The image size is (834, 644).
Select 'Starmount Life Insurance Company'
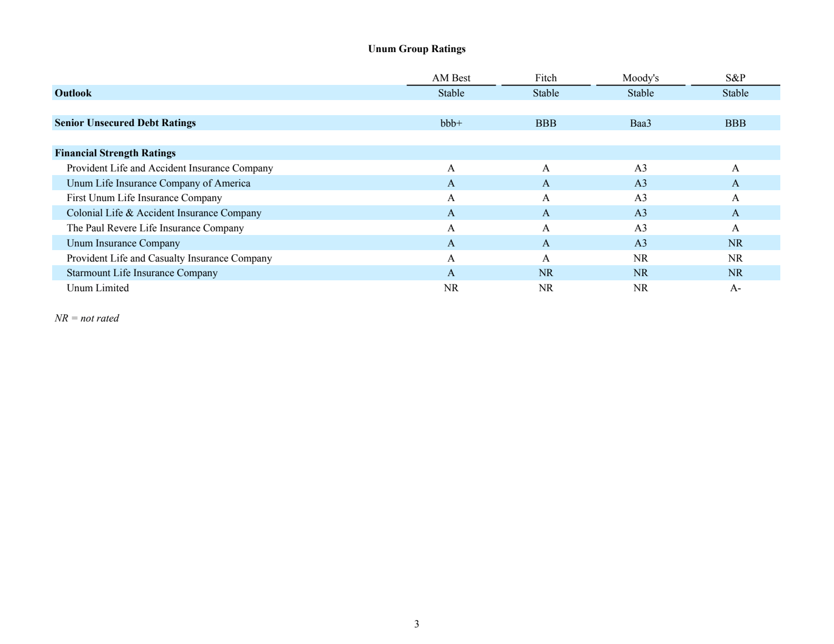click(142, 273)
